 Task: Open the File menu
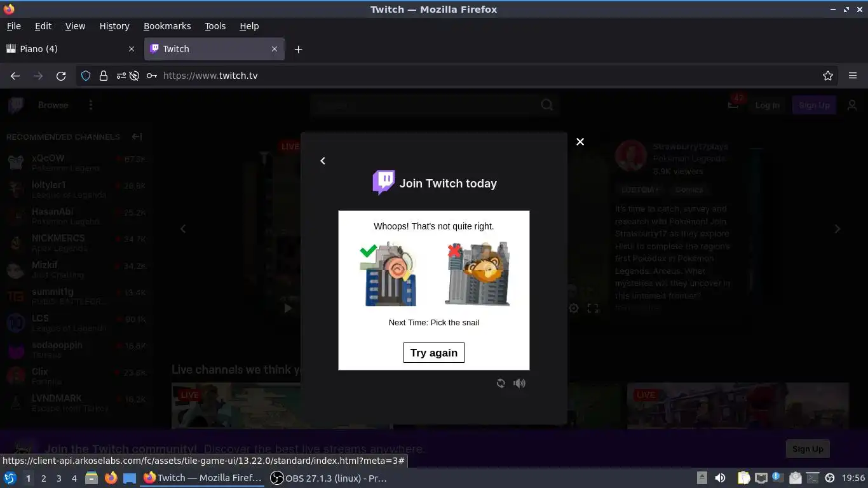point(13,26)
